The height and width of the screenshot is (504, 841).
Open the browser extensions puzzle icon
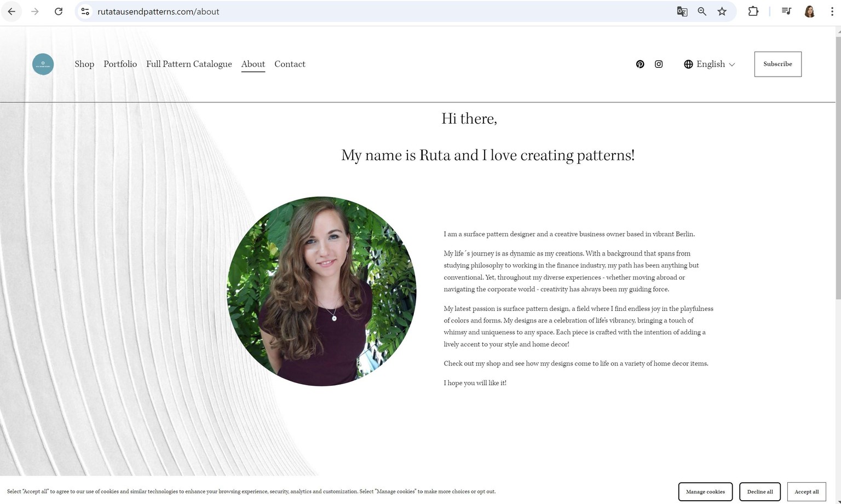pos(753,11)
